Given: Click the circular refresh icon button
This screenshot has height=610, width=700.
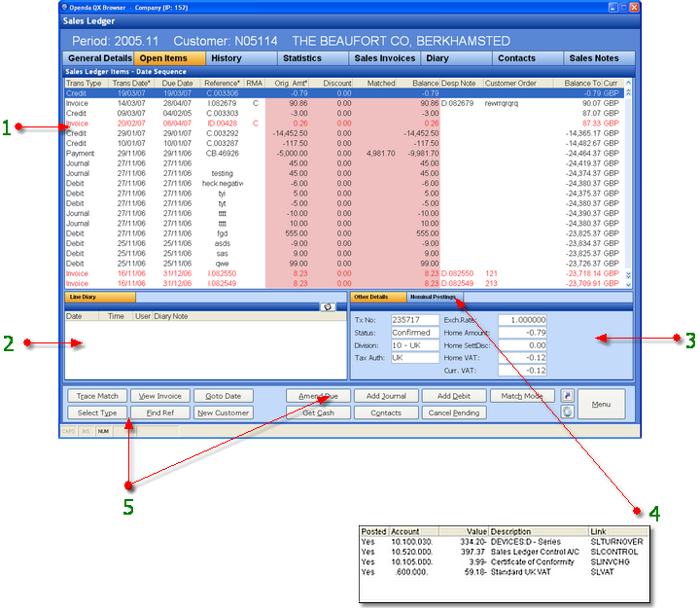Looking at the screenshot, I should tap(567, 412).
